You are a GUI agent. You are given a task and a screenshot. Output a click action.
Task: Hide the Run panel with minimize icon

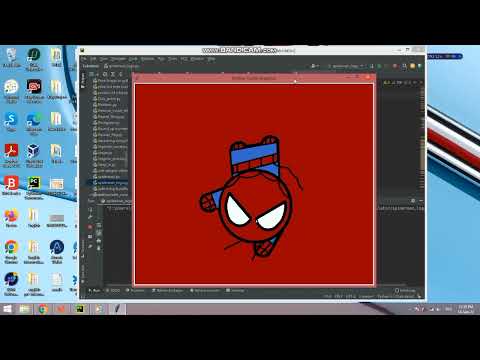(x=420, y=201)
